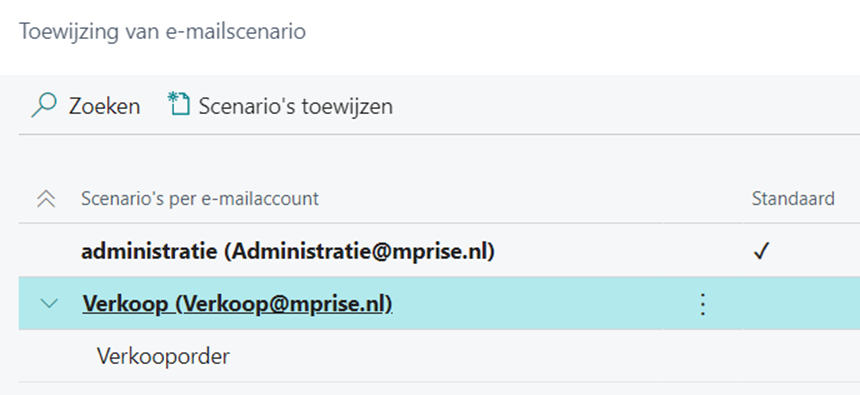Click the Scenario's toewijzen document icon

pyautogui.click(x=179, y=104)
